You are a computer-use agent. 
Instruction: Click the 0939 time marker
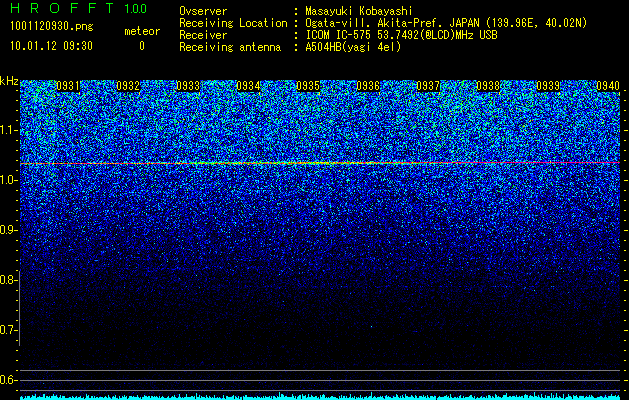(x=548, y=86)
